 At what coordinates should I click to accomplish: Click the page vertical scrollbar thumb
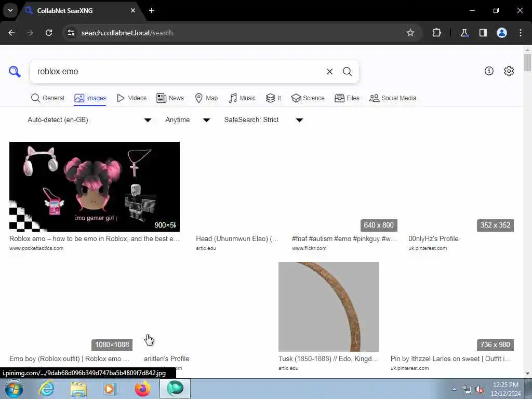[527, 63]
